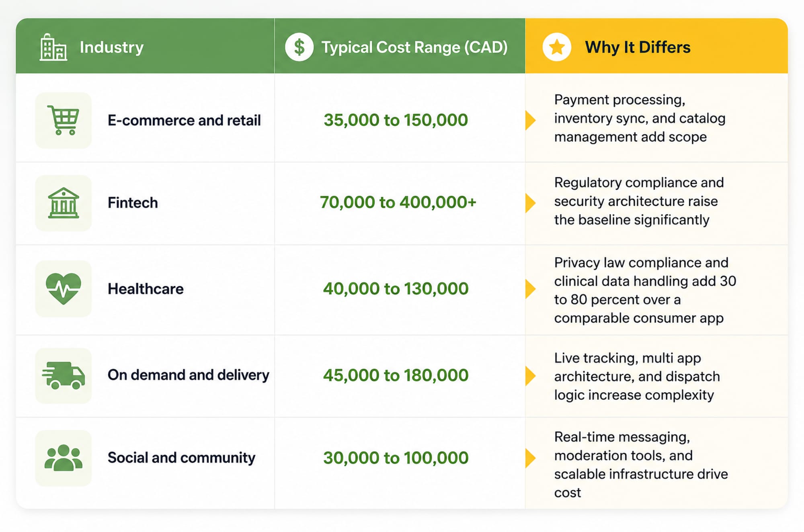Click the On demand and delivery label

click(x=189, y=375)
